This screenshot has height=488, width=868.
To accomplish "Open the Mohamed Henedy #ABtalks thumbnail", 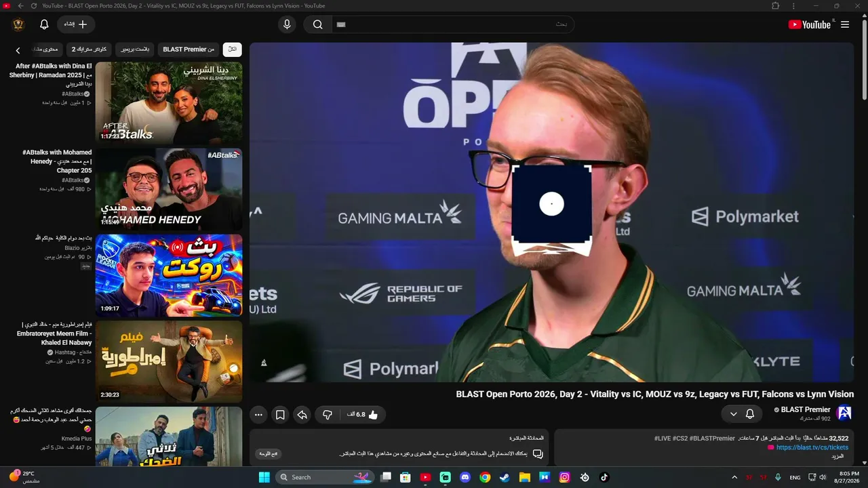I will click(x=169, y=189).
